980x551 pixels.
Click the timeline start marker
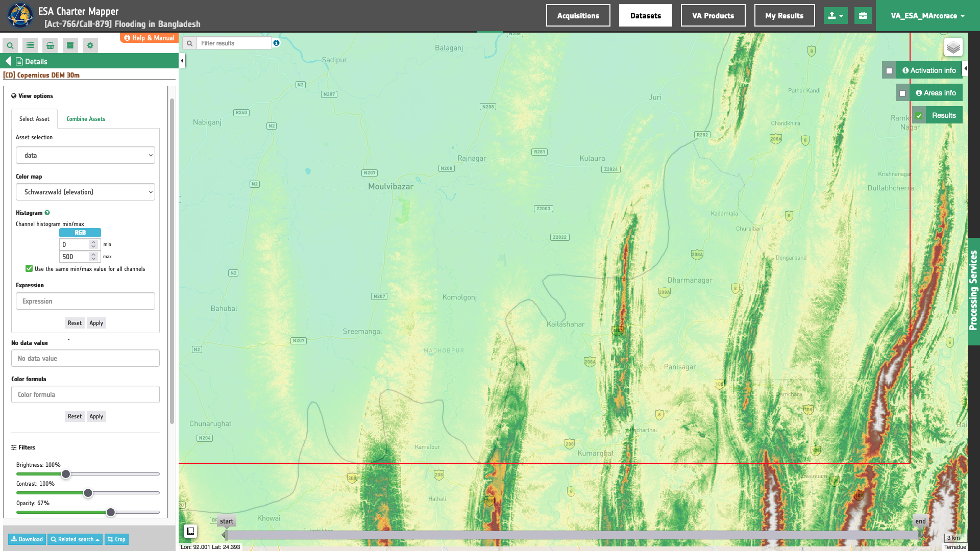tap(227, 521)
